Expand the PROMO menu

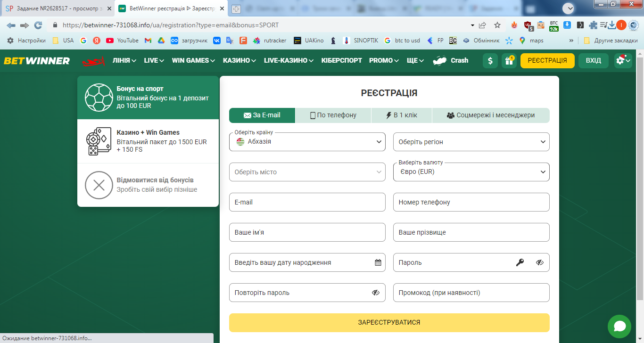click(x=384, y=60)
